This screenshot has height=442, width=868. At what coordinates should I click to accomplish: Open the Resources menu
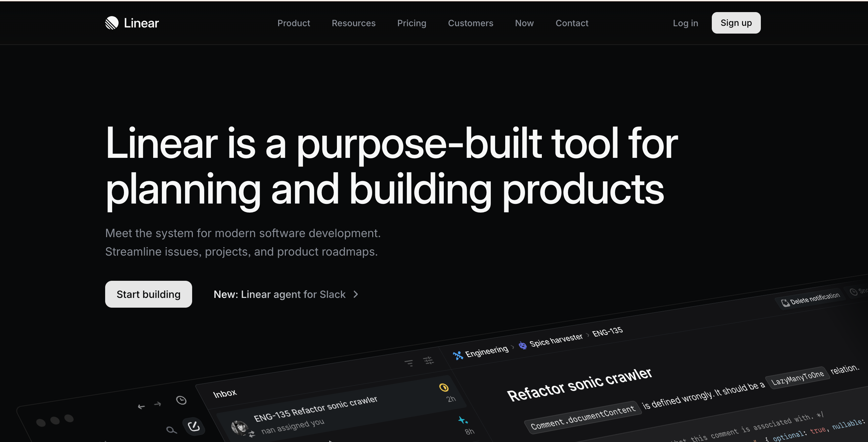(x=353, y=23)
